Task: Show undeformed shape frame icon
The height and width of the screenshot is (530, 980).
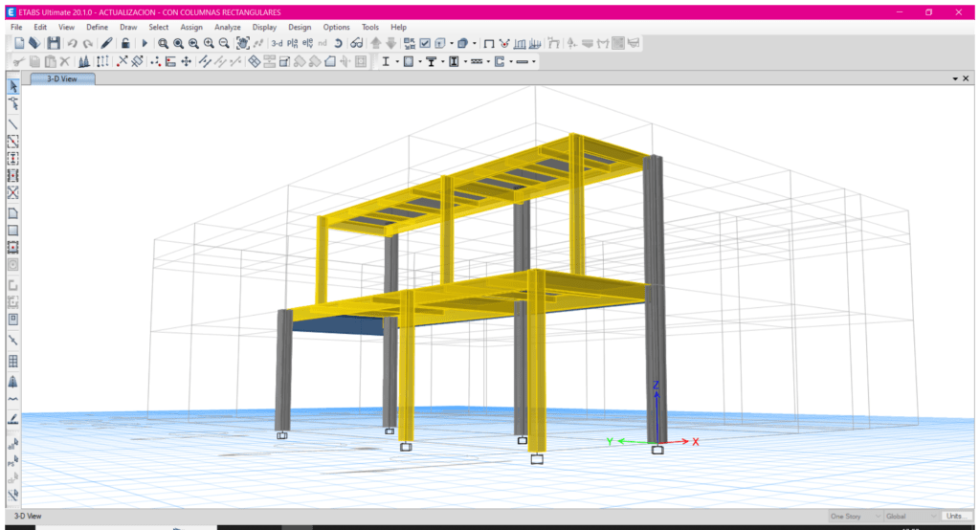Action: click(x=489, y=44)
